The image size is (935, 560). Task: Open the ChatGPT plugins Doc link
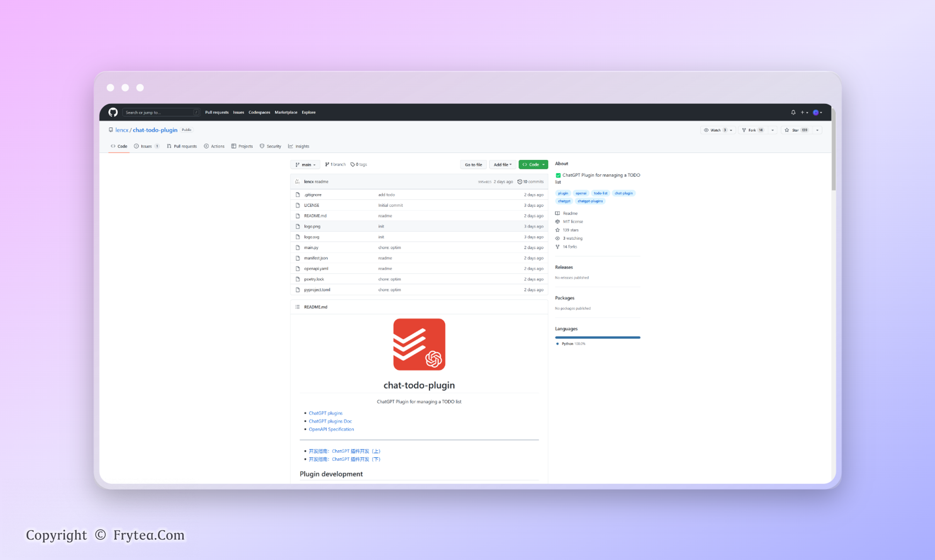pos(330,421)
